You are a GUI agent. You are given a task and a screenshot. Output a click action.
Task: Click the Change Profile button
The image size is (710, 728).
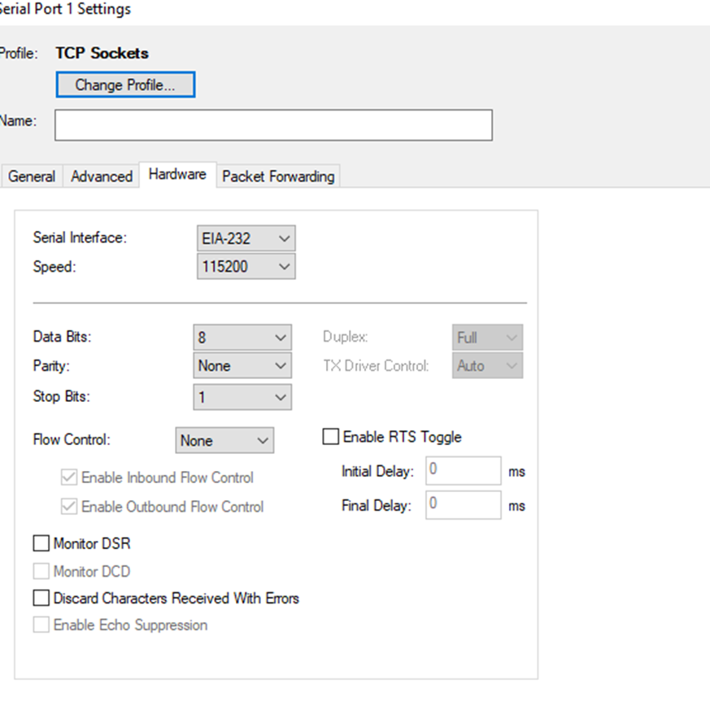click(x=125, y=85)
